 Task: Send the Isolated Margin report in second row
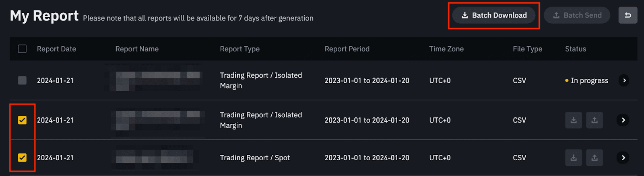point(594,120)
